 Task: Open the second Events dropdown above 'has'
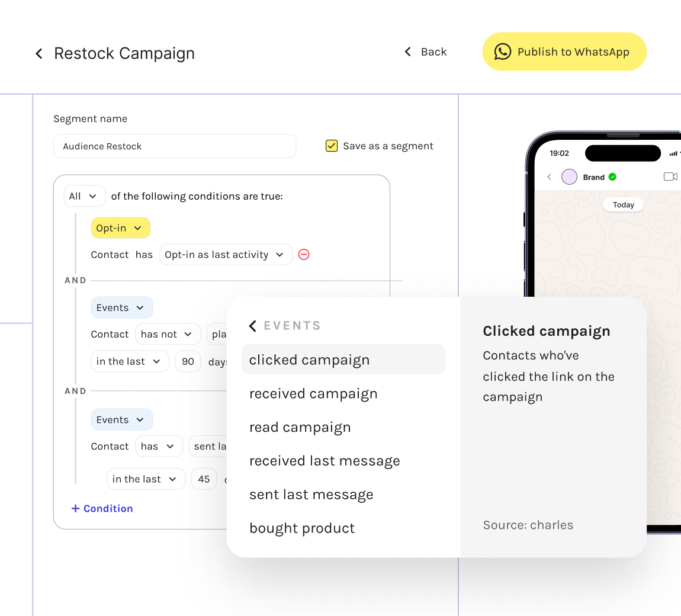[121, 419]
